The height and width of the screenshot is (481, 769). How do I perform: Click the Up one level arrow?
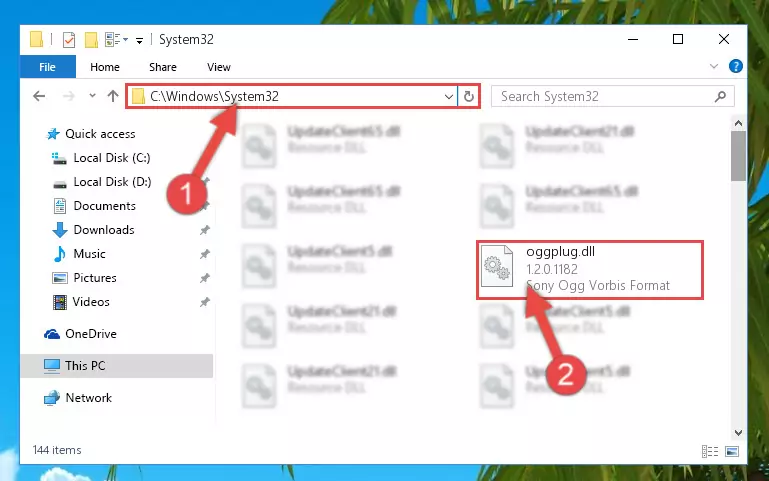coord(113,96)
